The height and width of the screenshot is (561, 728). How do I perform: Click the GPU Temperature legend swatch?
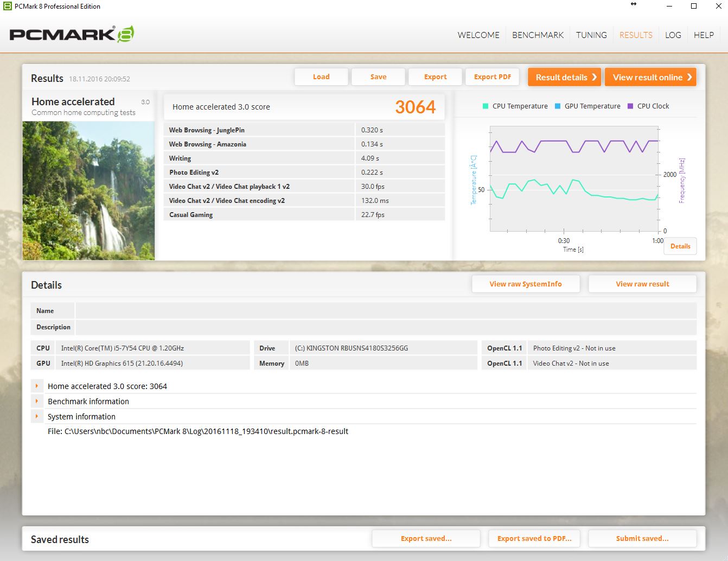[x=558, y=106]
